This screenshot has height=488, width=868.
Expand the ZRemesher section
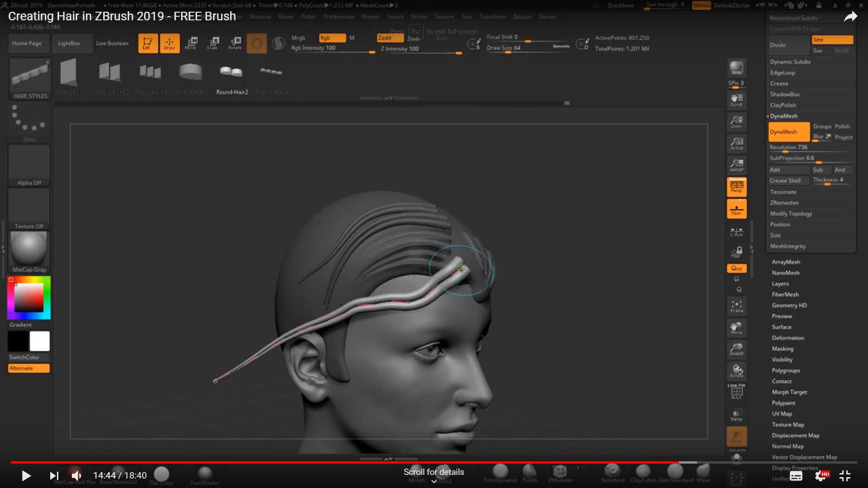tap(784, 203)
